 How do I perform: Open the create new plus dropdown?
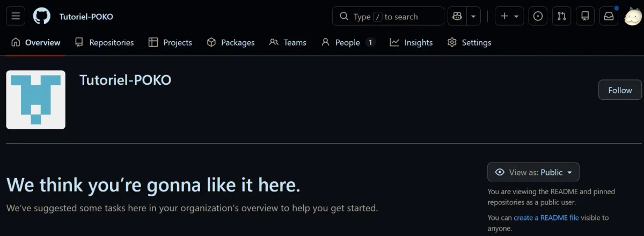[509, 16]
